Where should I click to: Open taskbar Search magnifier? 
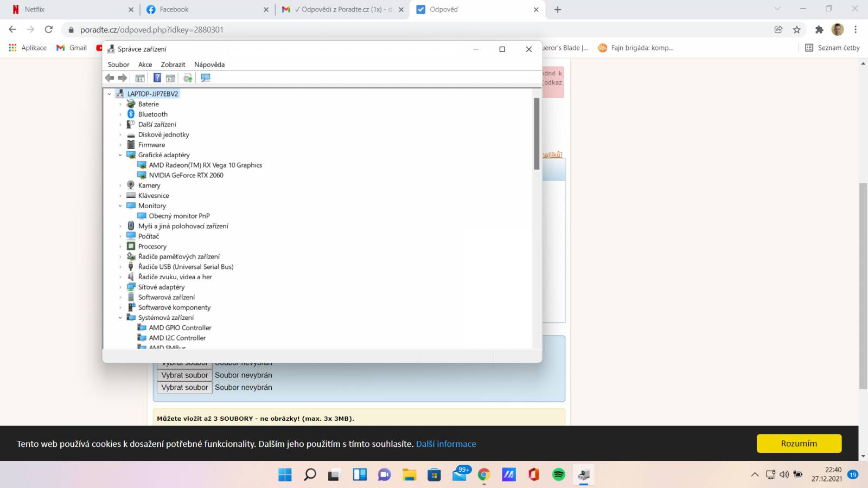tap(310, 475)
